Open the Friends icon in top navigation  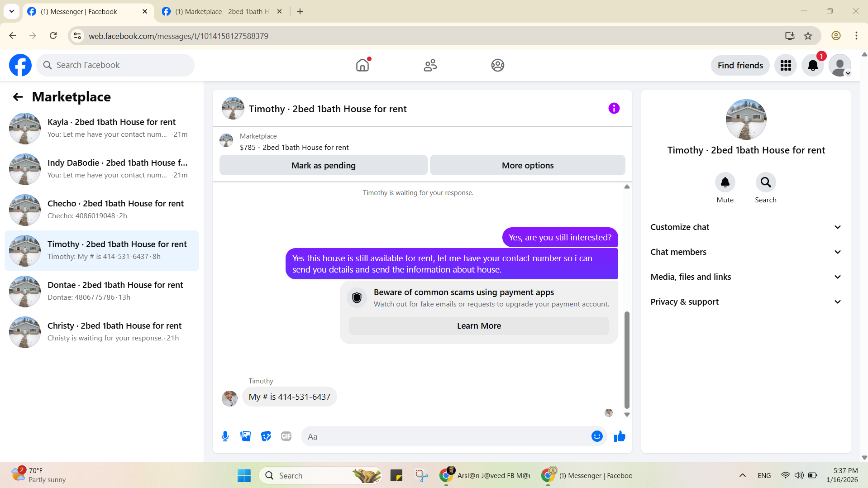point(430,65)
